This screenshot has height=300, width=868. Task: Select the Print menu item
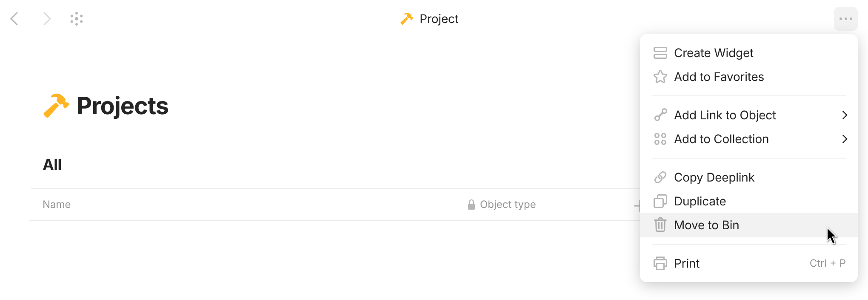pyautogui.click(x=687, y=263)
